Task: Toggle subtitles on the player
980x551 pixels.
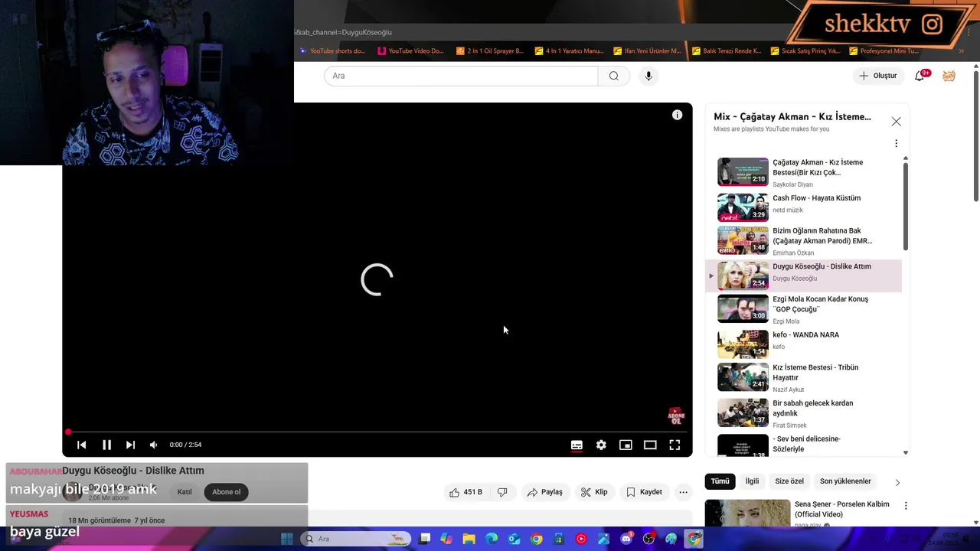Action: (x=577, y=445)
